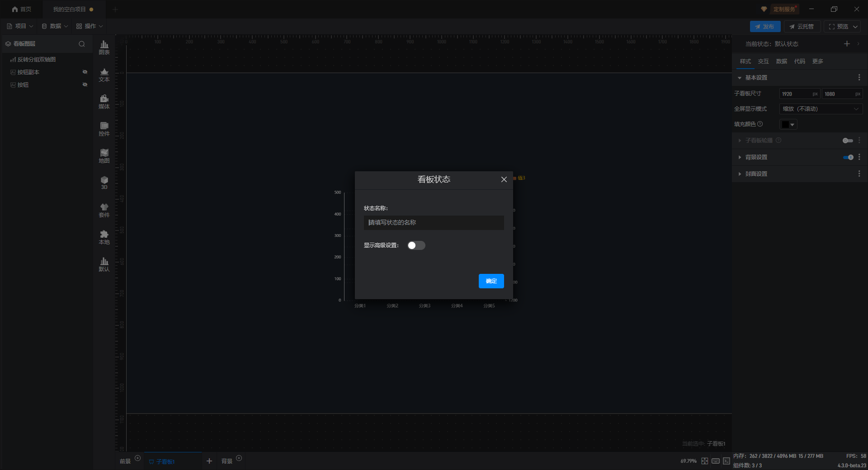
Task: Enable the 显示高级设置 toggle switch
Action: (416, 245)
